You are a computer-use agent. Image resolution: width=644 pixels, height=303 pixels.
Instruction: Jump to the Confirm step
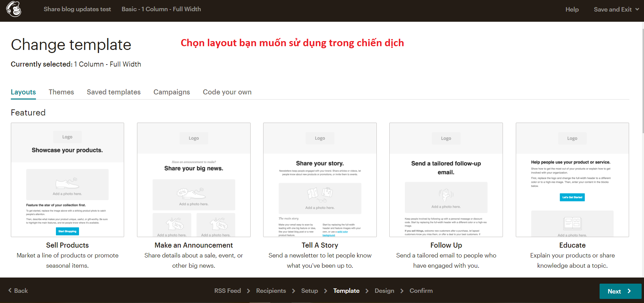(421, 291)
